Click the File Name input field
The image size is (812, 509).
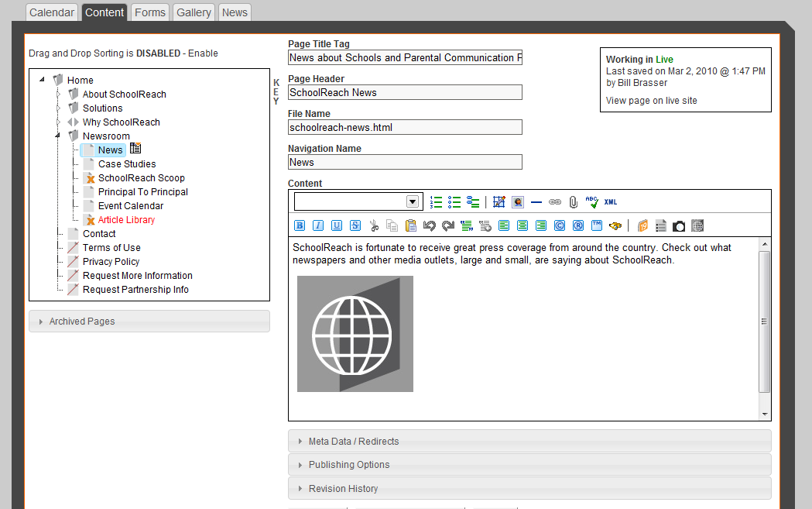coord(405,127)
